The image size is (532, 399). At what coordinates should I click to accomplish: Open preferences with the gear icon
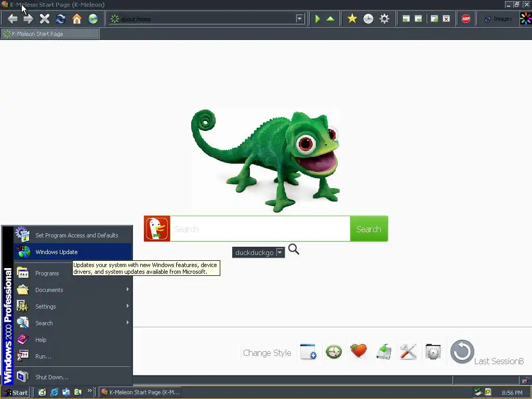point(384,19)
